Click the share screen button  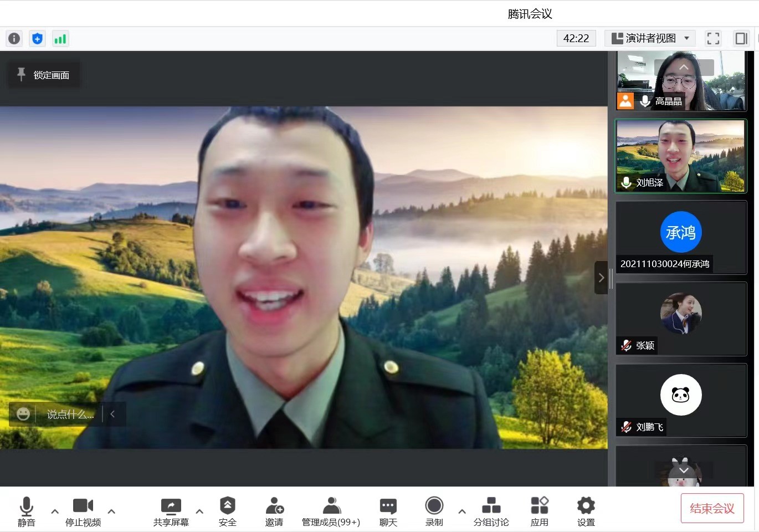pos(171,511)
